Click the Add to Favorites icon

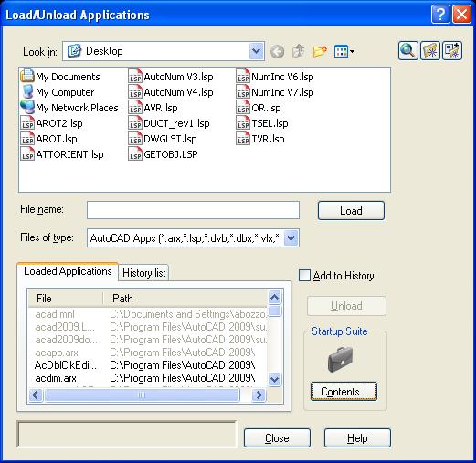click(429, 50)
